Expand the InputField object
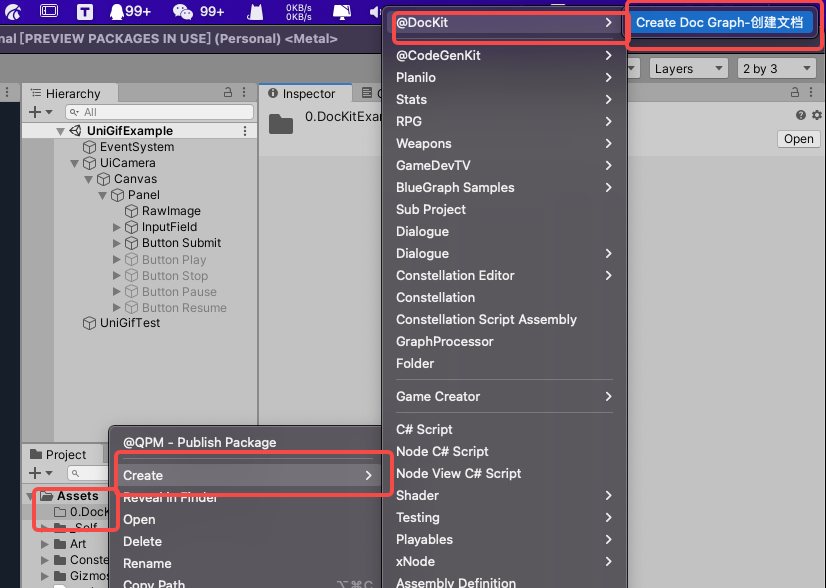826x588 pixels. 117,227
